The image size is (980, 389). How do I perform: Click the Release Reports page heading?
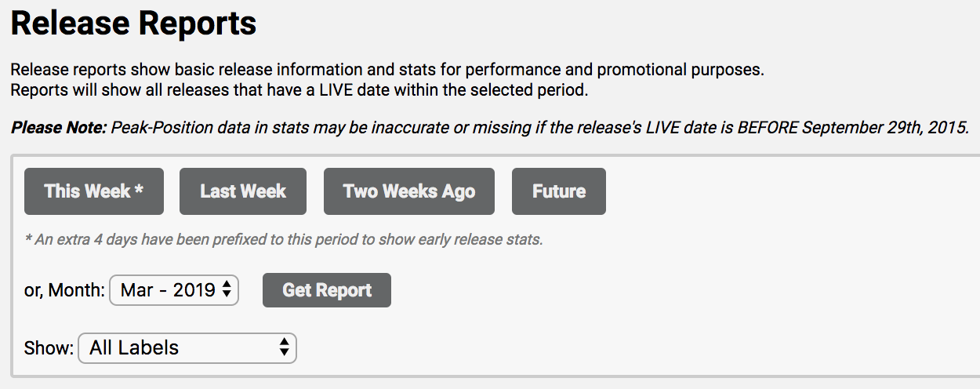(133, 24)
